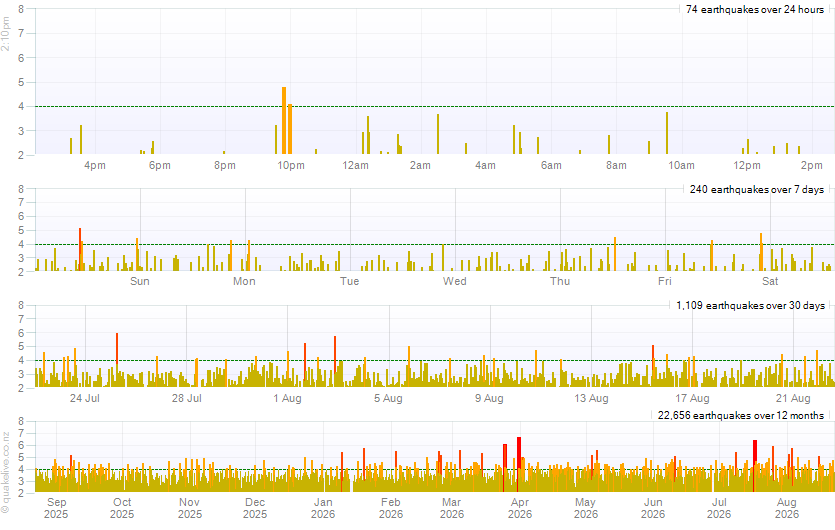Click the Thu label on weekly chart

(x=560, y=281)
